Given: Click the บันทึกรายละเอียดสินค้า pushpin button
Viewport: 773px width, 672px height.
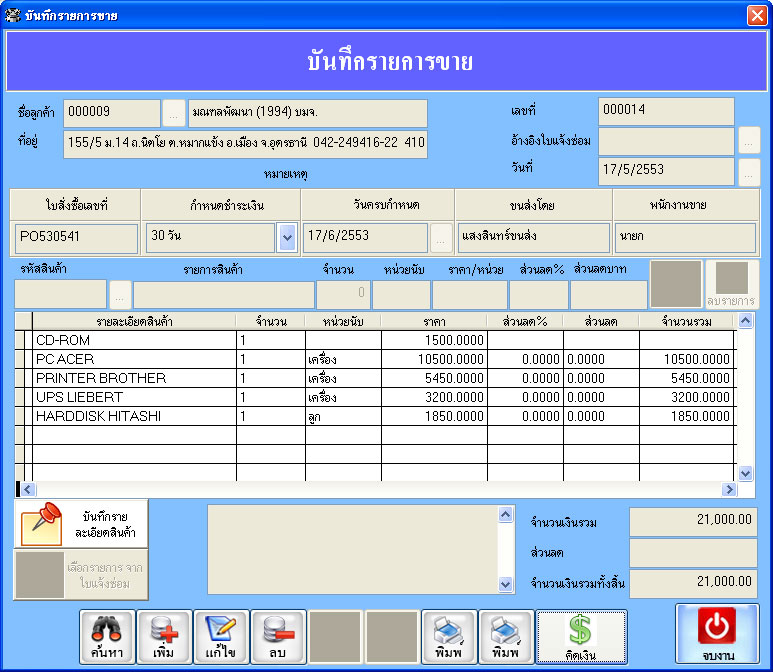Looking at the screenshot, I should tap(81, 524).
